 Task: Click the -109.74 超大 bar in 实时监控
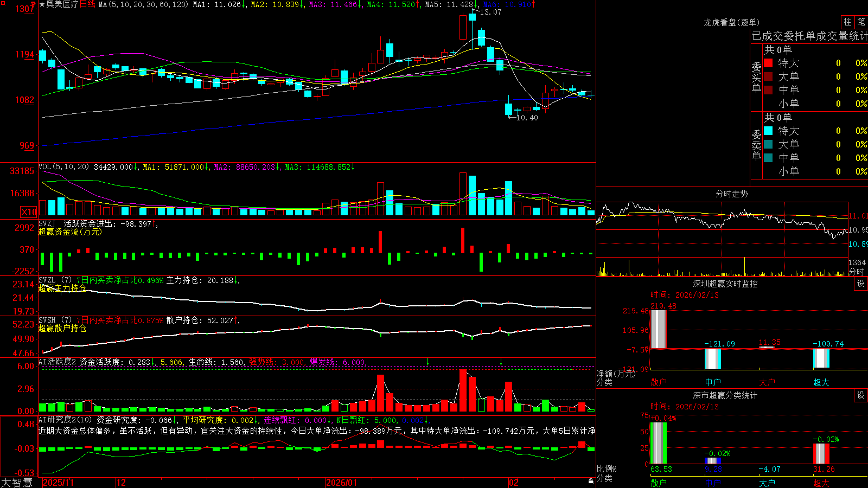click(821, 358)
